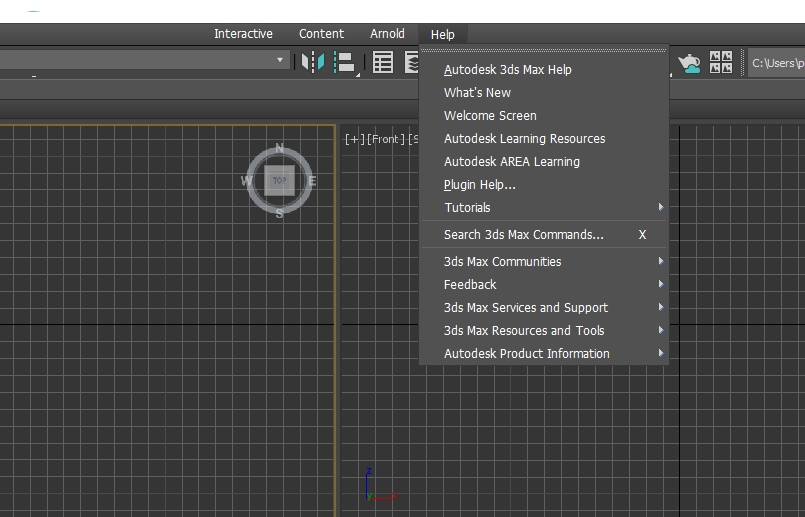805x517 pixels.
Task: Click the [+] viewport menu label
Action: 354,139
